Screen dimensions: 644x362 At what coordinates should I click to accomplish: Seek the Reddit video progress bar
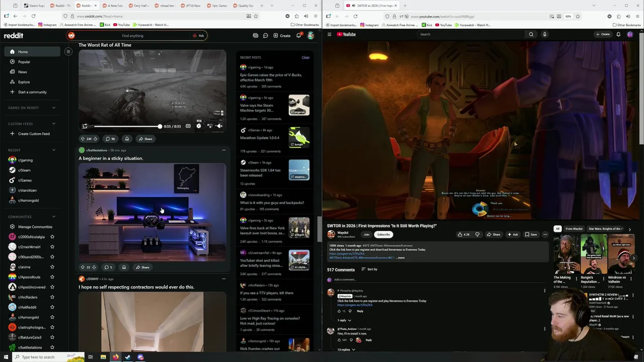(x=127, y=126)
